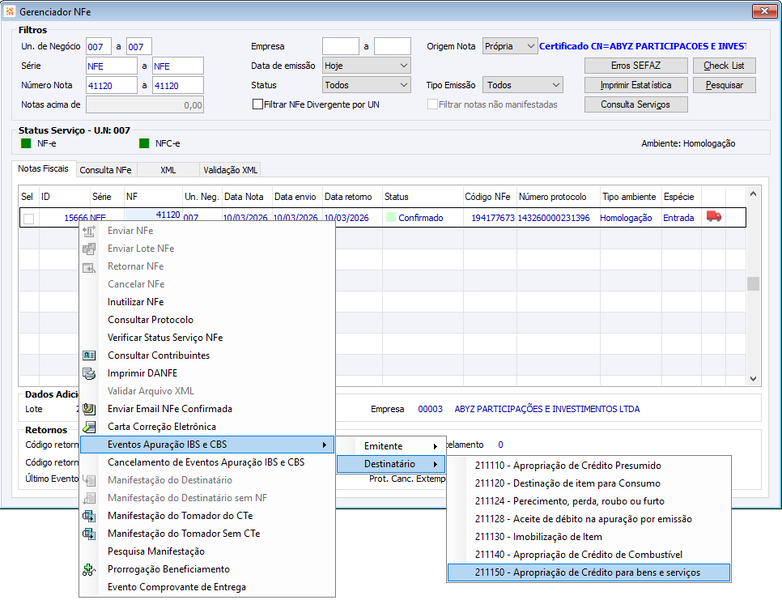Click the Número Nota starting value field

(111, 85)
